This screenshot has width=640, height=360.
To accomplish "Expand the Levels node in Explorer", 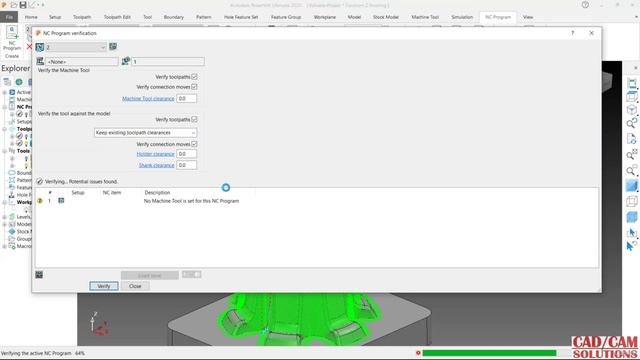I will tap(4, 217).
